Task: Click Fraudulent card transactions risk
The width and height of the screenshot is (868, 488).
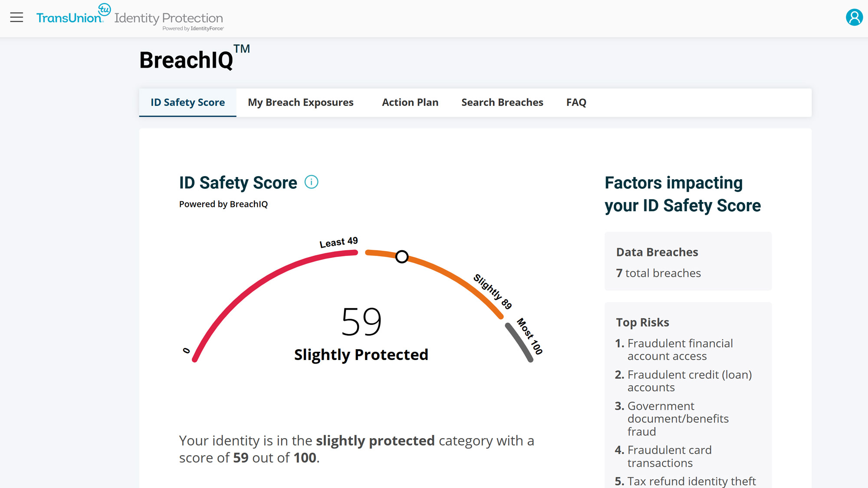Action: pyautogui.click(x=669, y=456)
